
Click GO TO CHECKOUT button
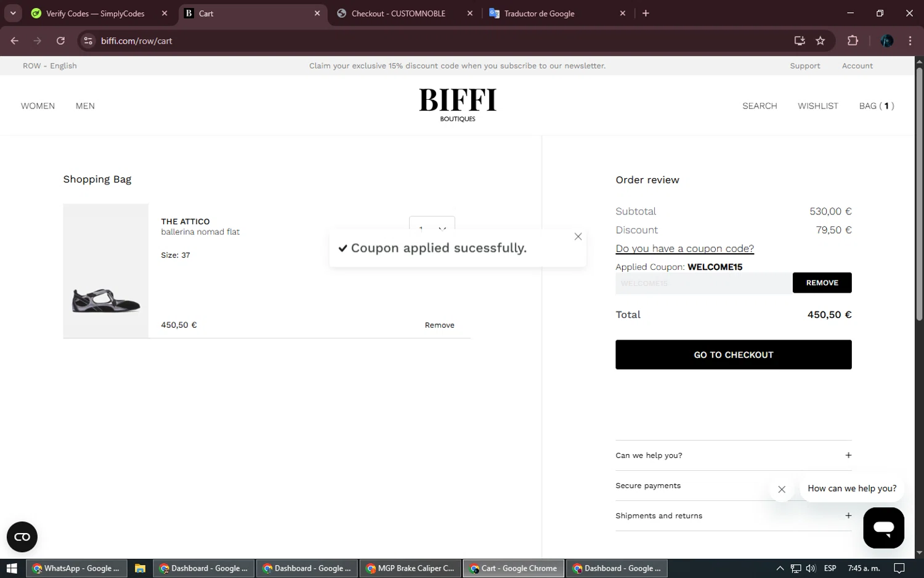[733, 355]
